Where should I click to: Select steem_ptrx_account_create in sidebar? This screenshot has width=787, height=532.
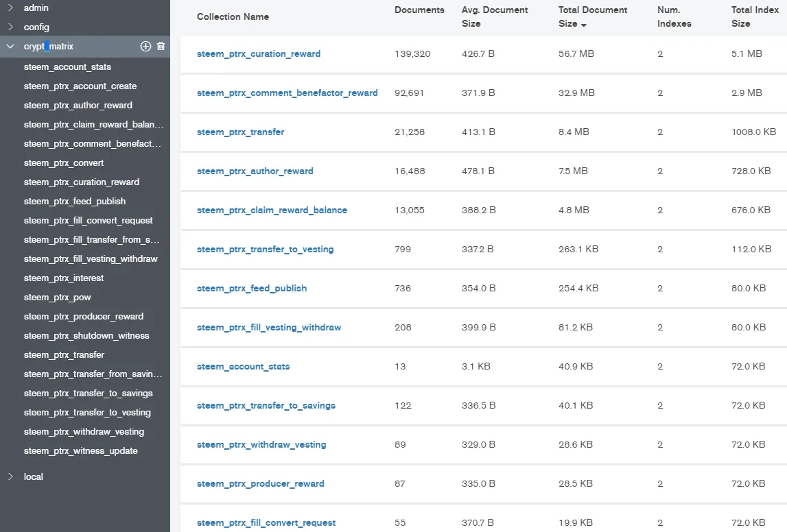tap(80, 86)
